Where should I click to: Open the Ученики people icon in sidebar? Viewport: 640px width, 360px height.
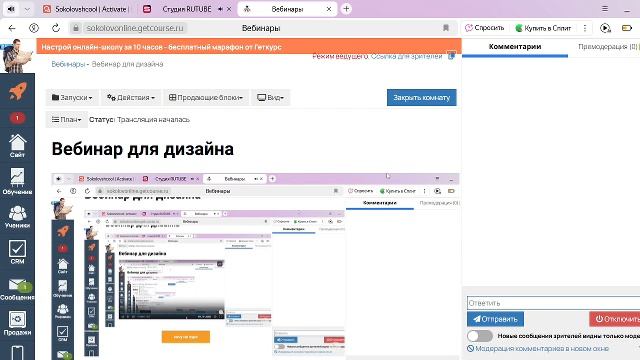[17, 216]
